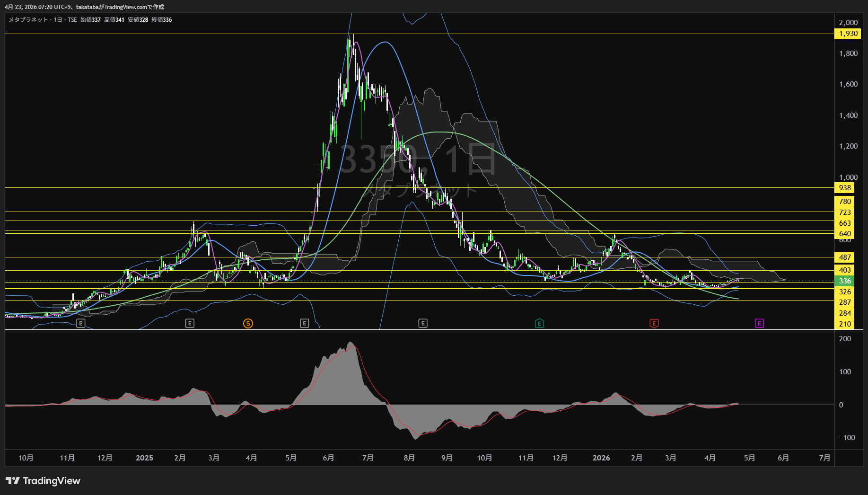The width and height of the screenshot is (868, 495).
Task: Click the green current price label 336
Action: 844,281
